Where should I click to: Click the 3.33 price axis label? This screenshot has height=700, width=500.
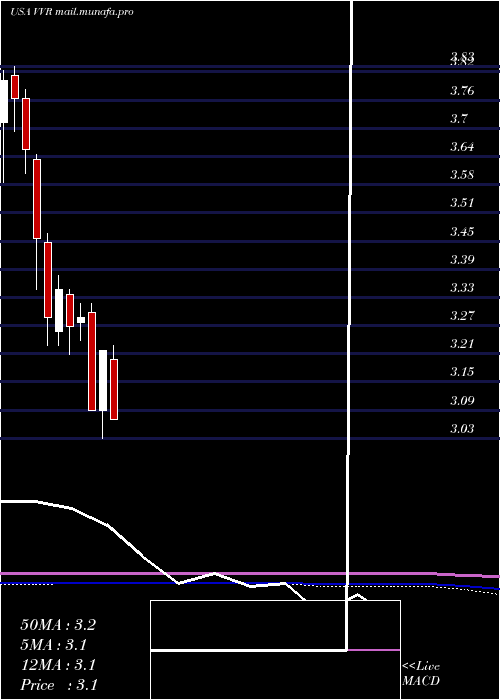[462, 288]
